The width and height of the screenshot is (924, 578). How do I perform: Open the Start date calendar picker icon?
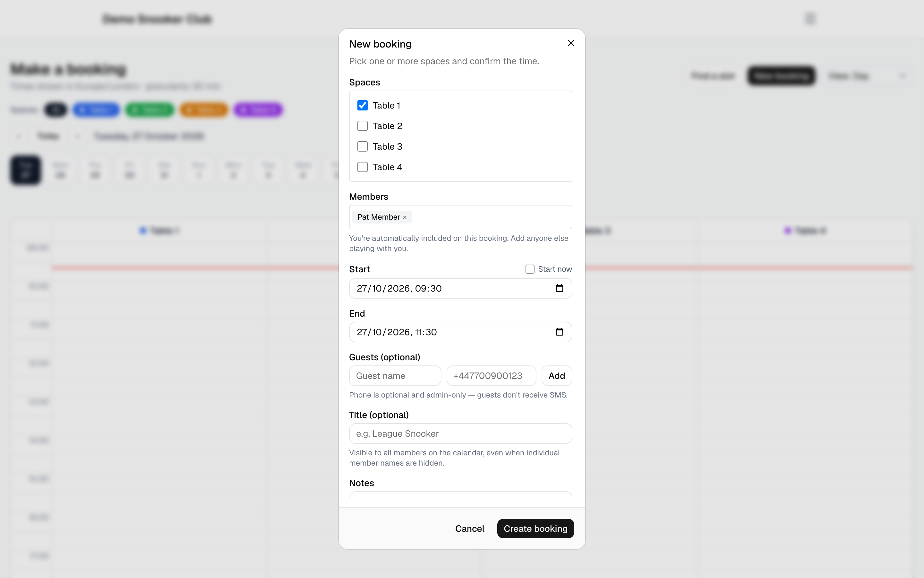point(559,288)
